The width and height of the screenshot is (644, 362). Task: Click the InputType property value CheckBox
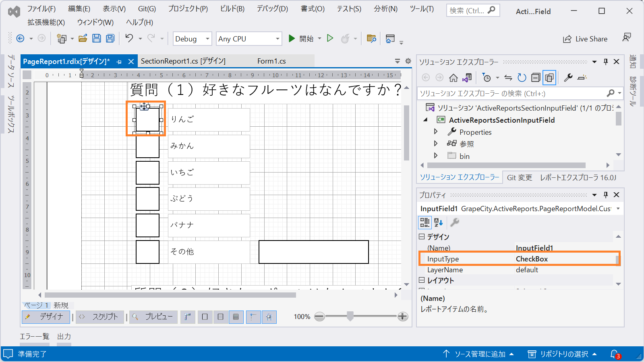coord(532,259)
